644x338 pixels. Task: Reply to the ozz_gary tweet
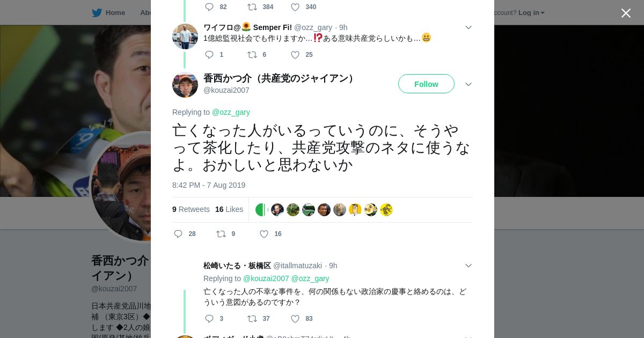(209, 55)
